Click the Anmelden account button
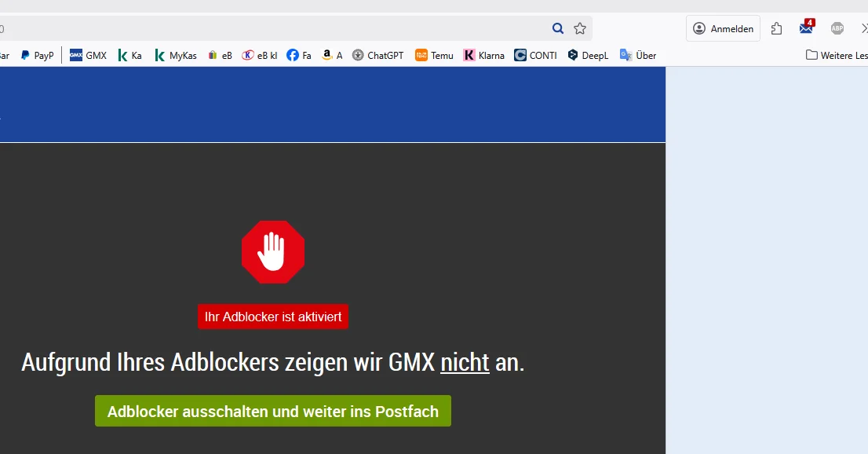The image size is (868, 454). point(723,28)
